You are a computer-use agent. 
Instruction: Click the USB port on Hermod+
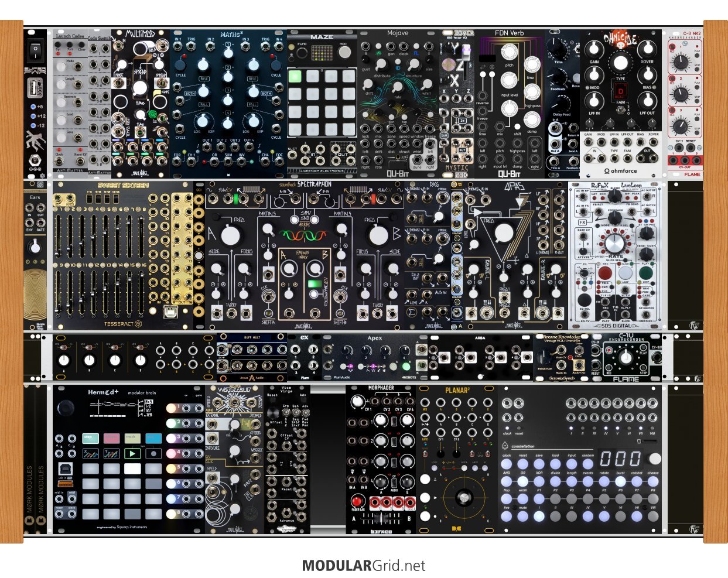pyautogui.click(x=65, y=468)
